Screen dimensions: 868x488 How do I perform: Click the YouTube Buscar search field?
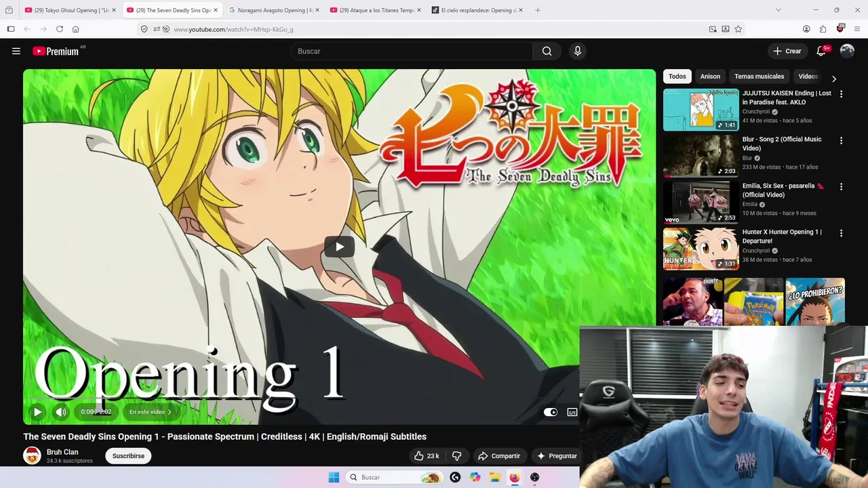(x=412, y=51)
